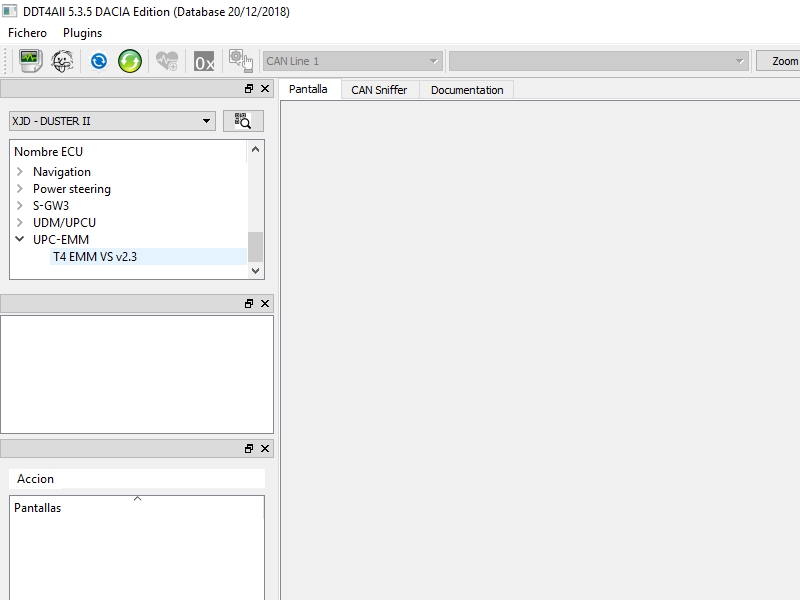
Task: Collapse the UPC-EMM ECU node
Action: [x=20, y=239]
